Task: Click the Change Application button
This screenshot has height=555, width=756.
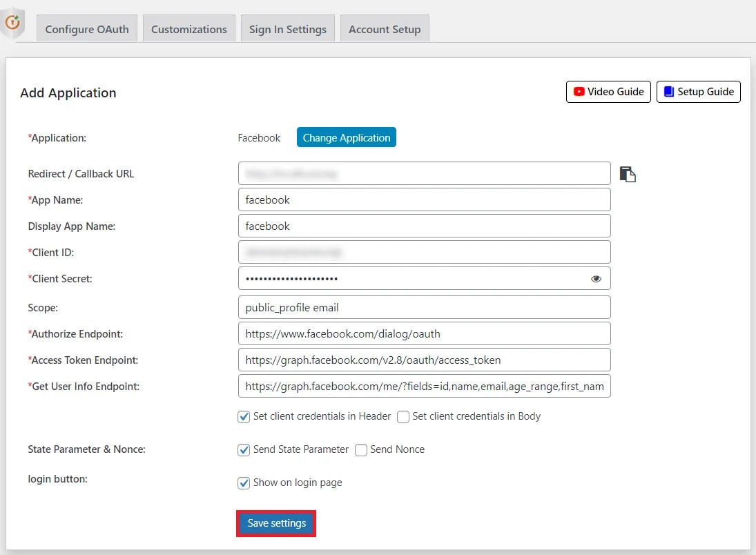Action: click(x=346, y=137)
